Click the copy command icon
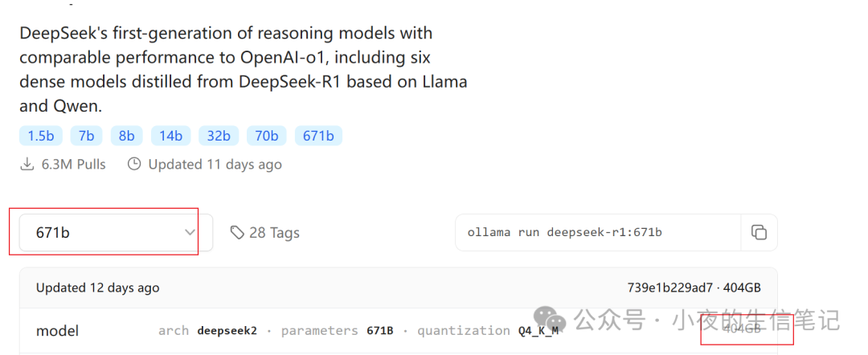The height and width of the screenshot is (355, 868). click(758, 232)
